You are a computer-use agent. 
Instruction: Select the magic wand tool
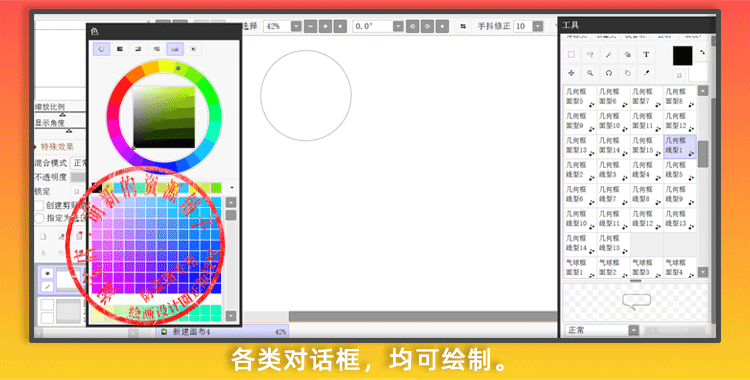tap(608, 55)
